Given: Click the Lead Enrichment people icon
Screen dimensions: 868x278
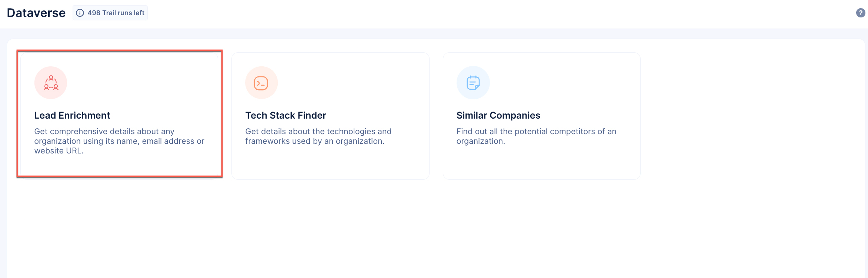Looking at the screenshot, I should 51,83.
